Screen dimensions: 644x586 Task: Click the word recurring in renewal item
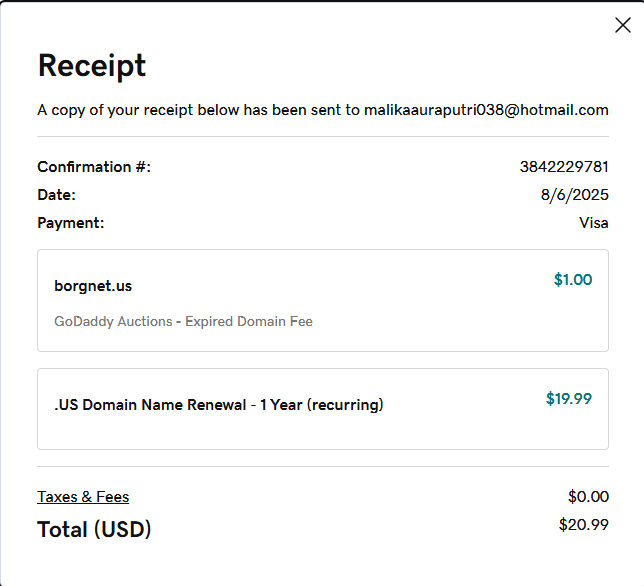pos(344,405)
